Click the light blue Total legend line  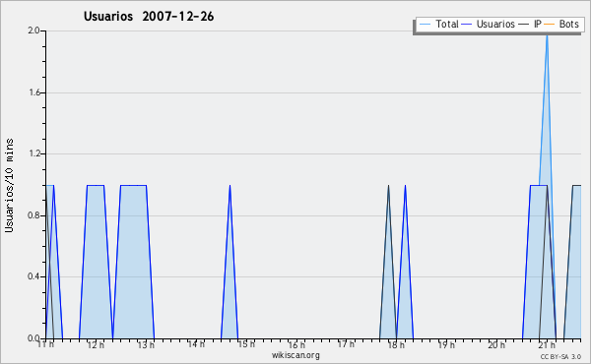(425, 24)
